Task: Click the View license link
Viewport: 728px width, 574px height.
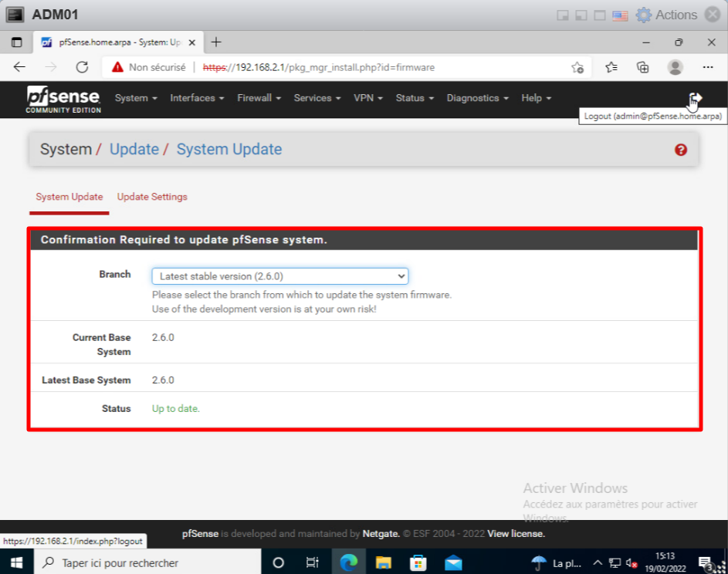Action: pyautogui.click(x=516, y=533)
